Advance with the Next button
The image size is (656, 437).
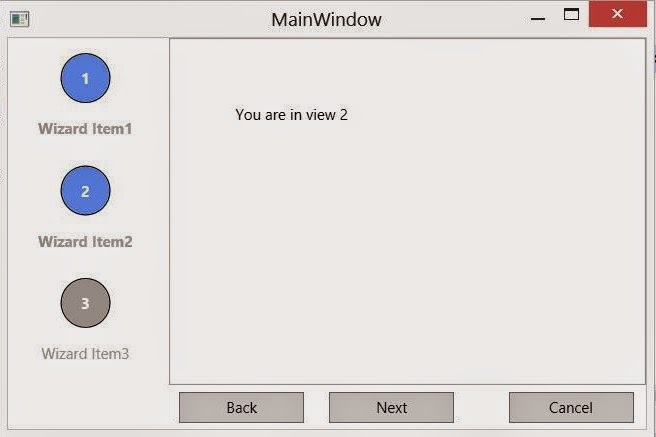click(391, 408)
